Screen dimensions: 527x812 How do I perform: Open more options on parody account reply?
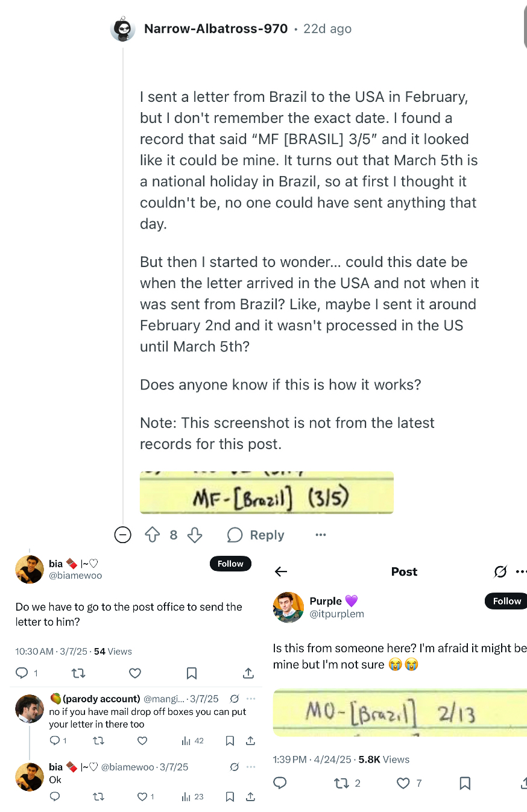[251, 699]
